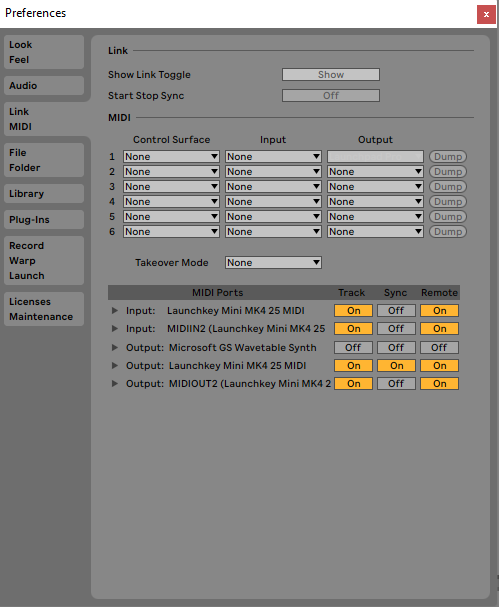The height and width of the screenshot is (607, 499).
Task: Open Control Surface dropdown for row 5
Action: 171,216
